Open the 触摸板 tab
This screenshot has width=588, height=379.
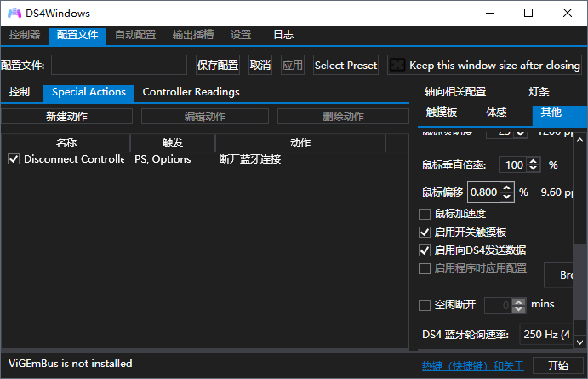(x=442, y=112)
